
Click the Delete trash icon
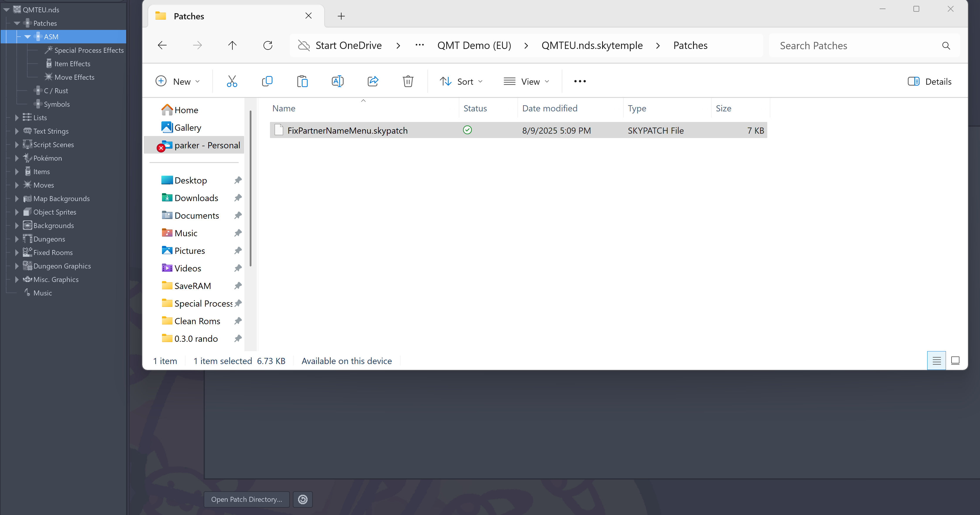pyautogui.click(x=408, y=81)
